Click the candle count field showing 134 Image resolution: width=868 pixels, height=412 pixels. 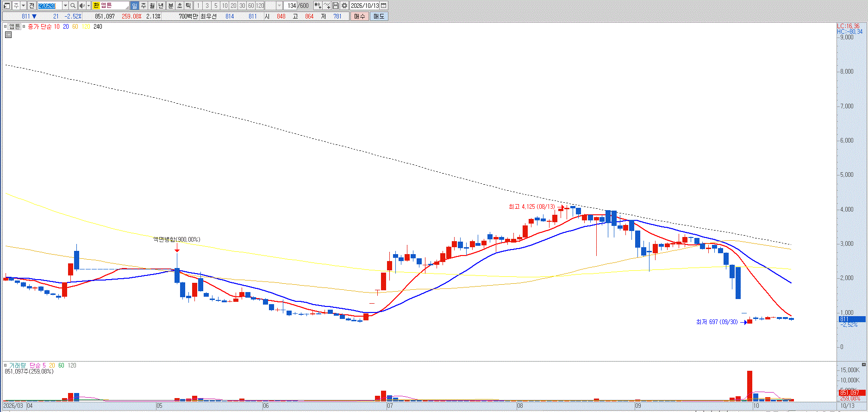tap(291, 6)
